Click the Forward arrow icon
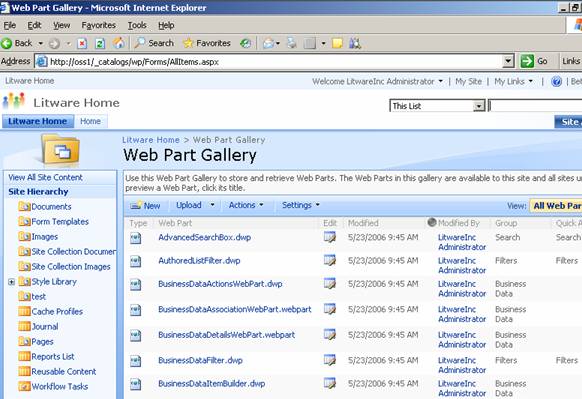 click(54, 43)
